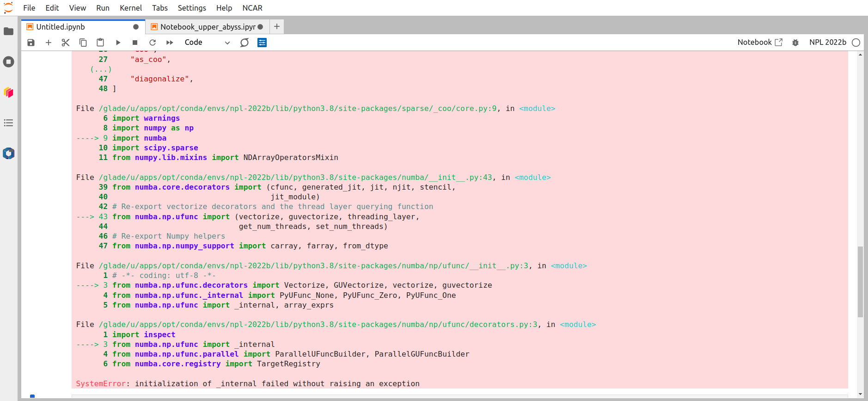Enable the debugger bug icon
This screenshot has width=868, height=401.
click(795, 43)
